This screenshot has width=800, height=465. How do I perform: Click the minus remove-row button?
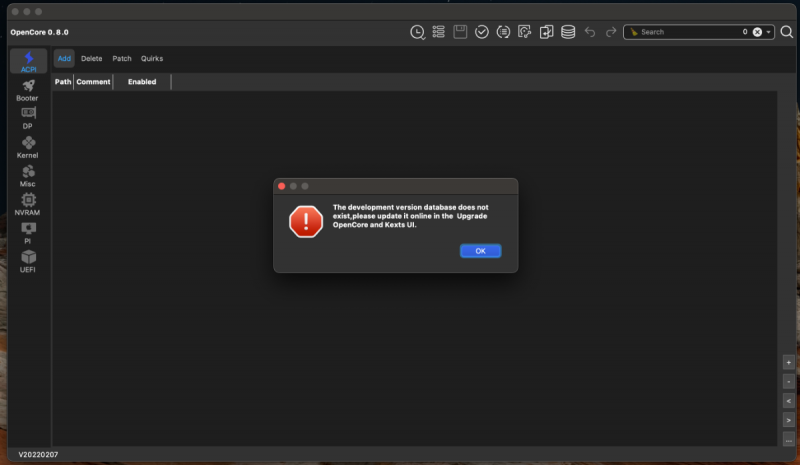pos(789,382)
